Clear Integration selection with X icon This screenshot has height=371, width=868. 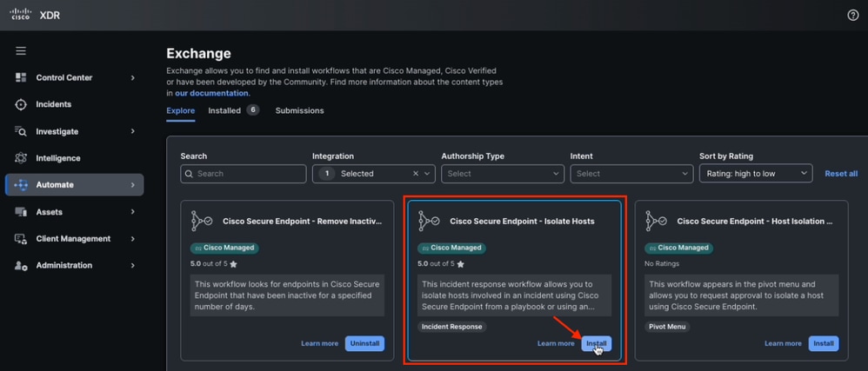click(x=416, y=174)
